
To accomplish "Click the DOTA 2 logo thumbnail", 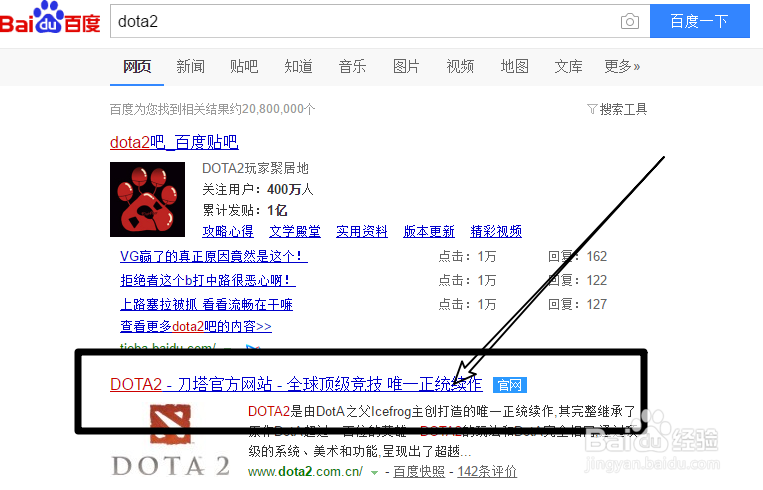I will tap(170, 440).
